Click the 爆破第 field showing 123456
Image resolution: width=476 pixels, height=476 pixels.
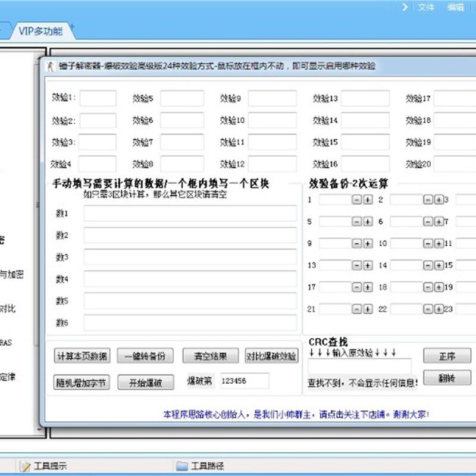pos(245,381)
